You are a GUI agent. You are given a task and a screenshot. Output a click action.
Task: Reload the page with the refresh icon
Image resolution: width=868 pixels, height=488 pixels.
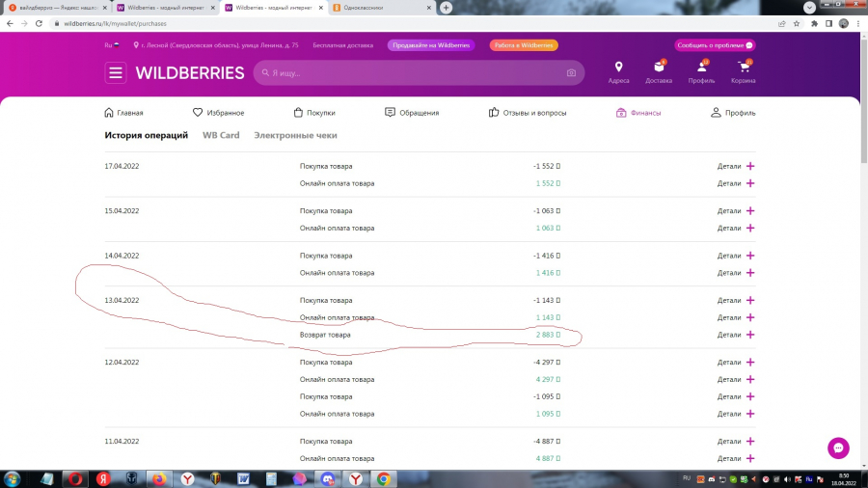click(39, 24)
